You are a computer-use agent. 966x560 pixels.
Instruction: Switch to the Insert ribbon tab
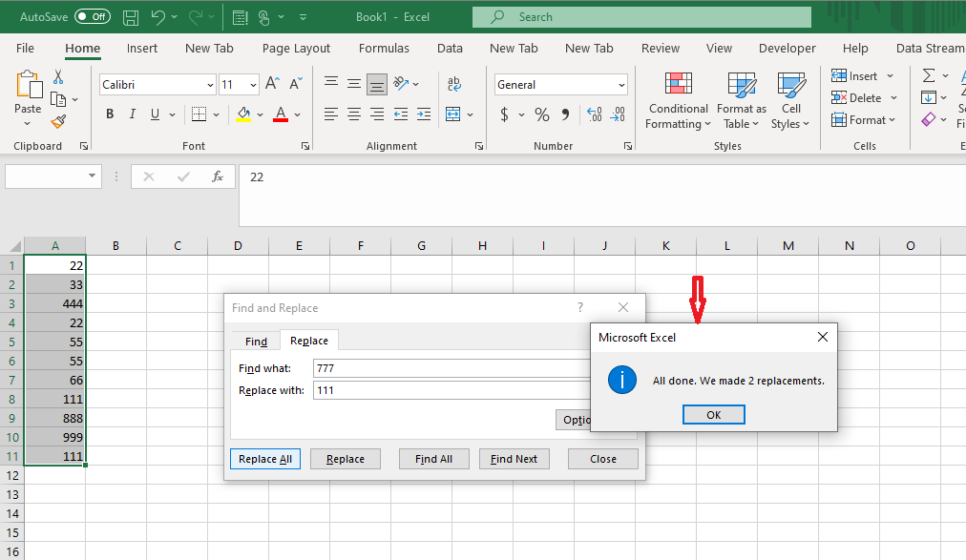141,48
